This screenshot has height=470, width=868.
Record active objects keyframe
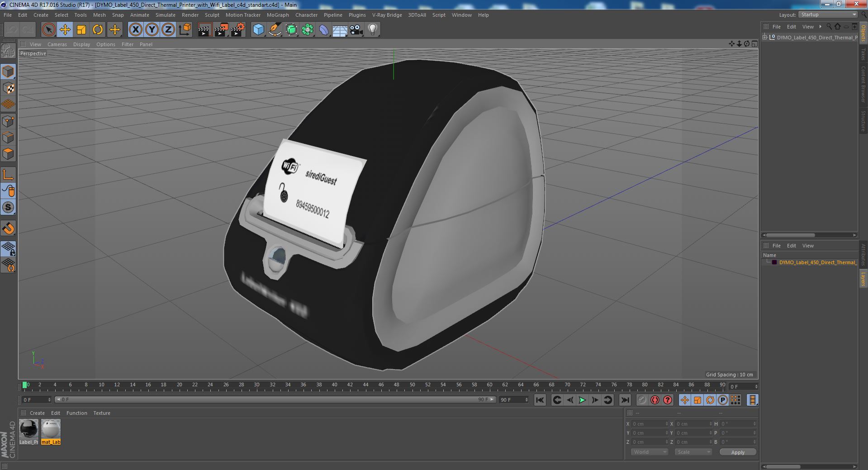pyautogui.click(x=642, y=400)
